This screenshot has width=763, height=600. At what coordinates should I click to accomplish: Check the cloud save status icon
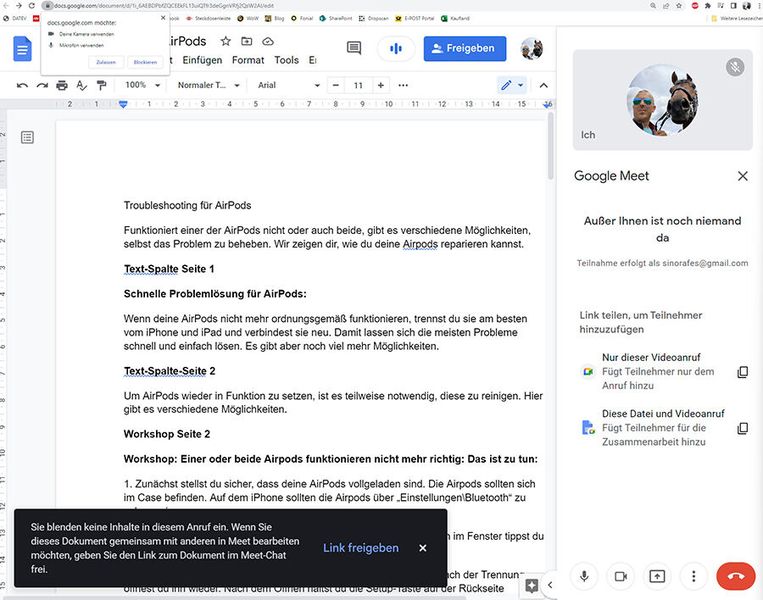[268, 41]
